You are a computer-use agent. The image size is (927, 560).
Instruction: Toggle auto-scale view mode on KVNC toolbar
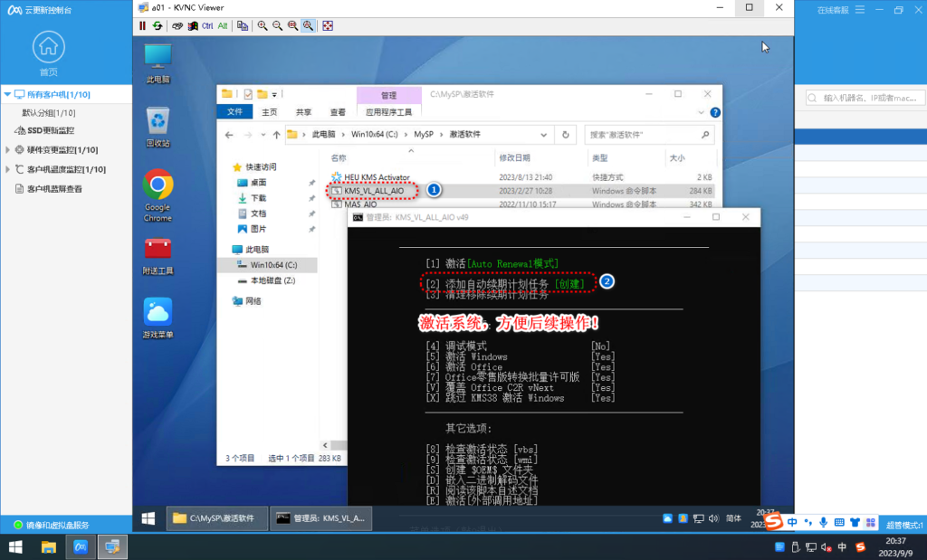tap(308, 25)
